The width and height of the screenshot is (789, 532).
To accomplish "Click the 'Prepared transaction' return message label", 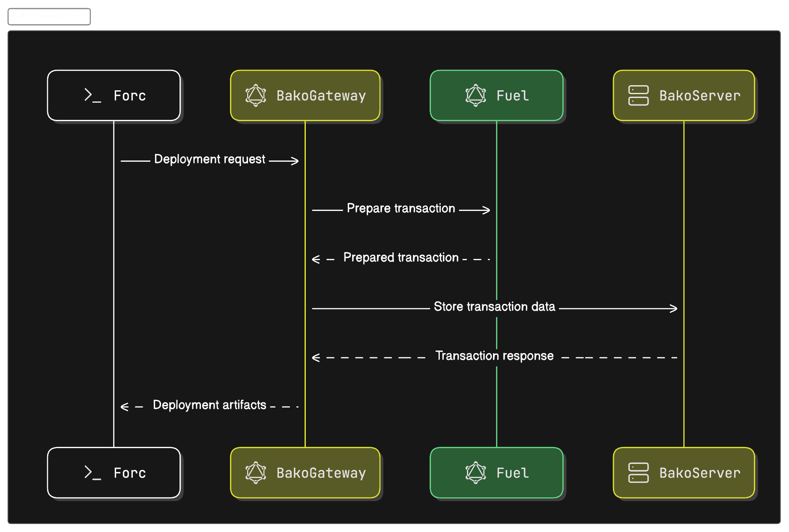I will (x=401, y=258).
